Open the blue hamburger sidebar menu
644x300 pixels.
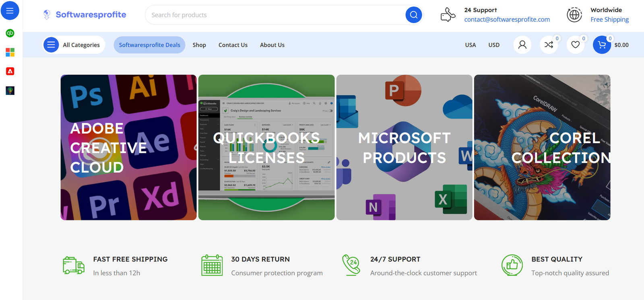click(x=10, y=10)
